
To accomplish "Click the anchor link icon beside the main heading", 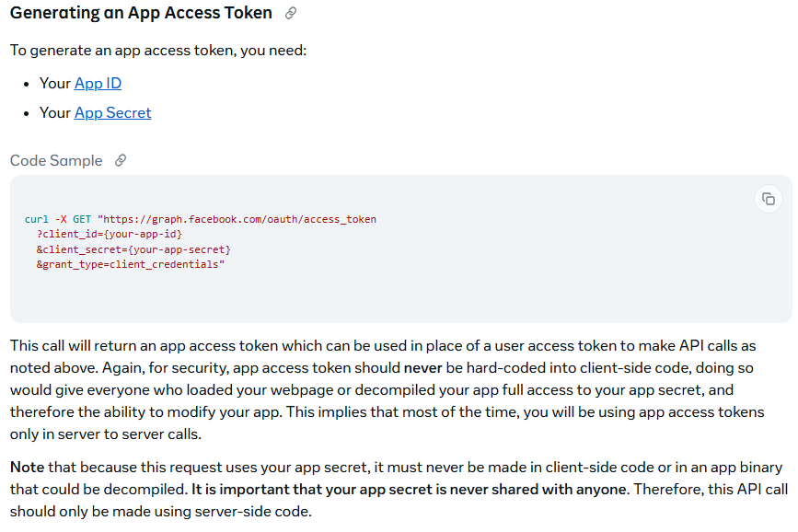I will click(x=291, y=14).
